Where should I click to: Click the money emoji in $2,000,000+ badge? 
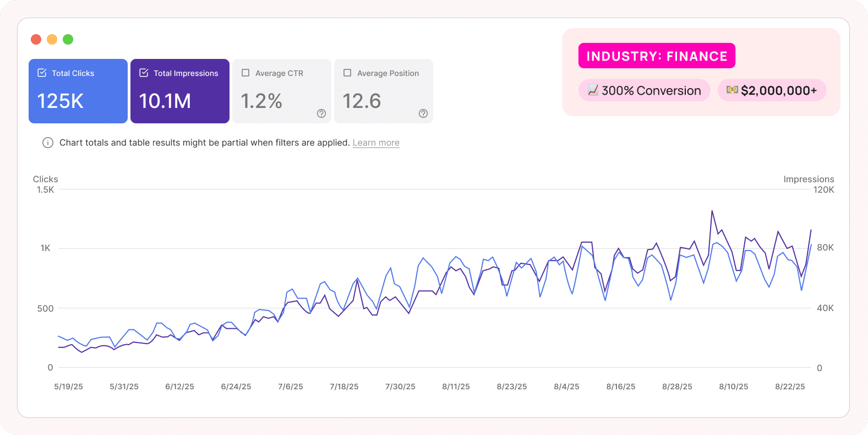click(732, 90)
